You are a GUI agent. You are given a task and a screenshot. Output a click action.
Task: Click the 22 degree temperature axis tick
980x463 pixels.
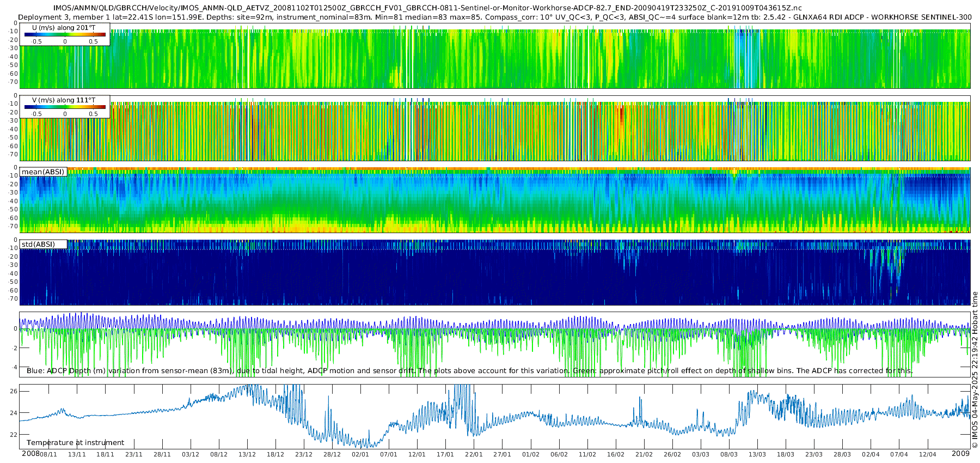[x=14, y=435]
